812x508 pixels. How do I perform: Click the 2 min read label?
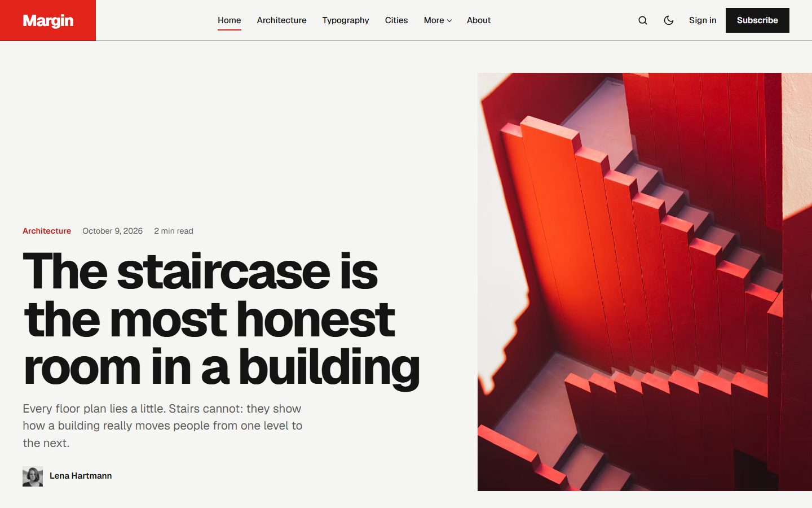174,231
